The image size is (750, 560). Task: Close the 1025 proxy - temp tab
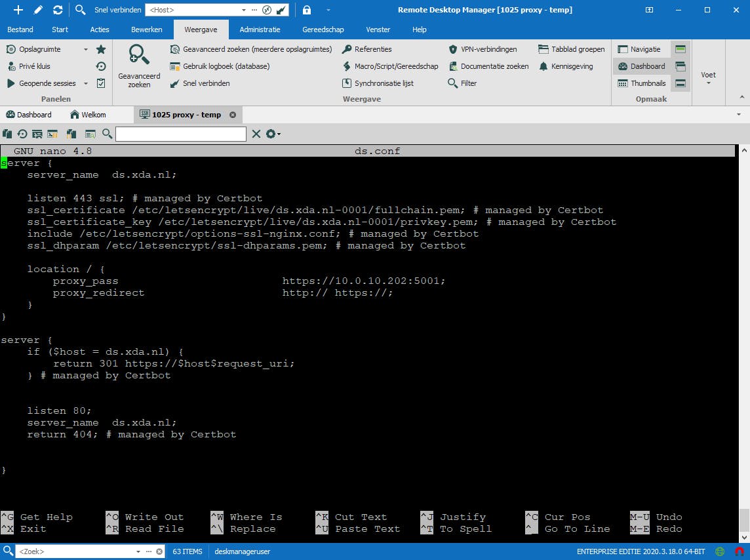233,115
